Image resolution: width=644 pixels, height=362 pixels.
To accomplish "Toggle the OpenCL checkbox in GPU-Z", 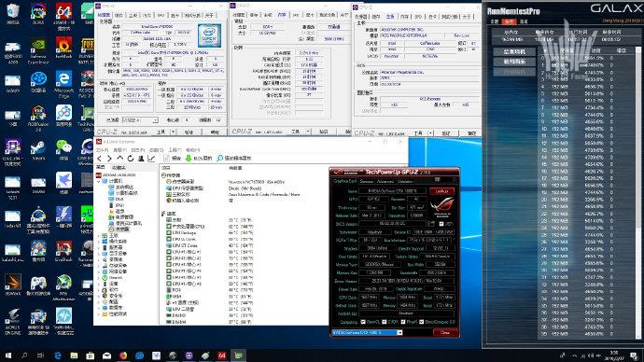I will click(x=363, y=322).
